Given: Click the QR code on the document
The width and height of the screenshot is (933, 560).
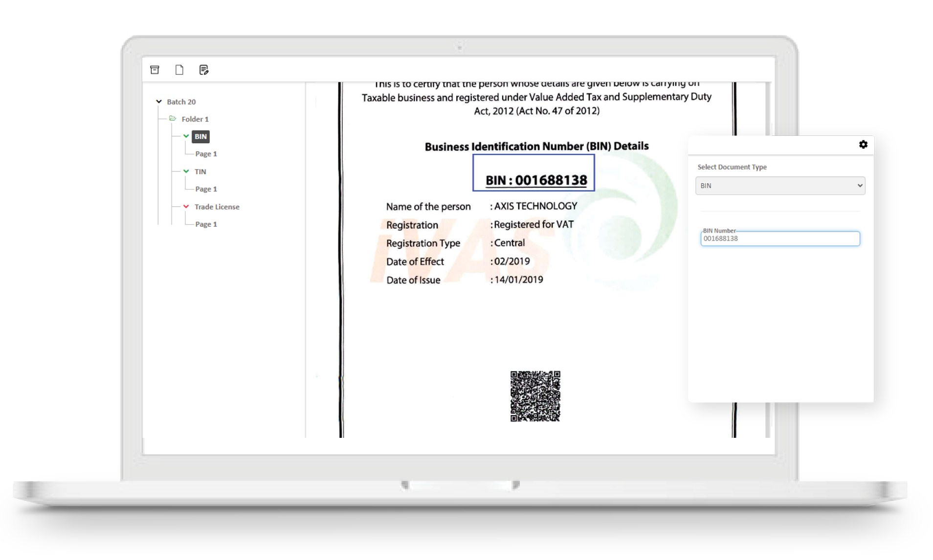Looking at the screenshot, I should (x=535, y=396).
